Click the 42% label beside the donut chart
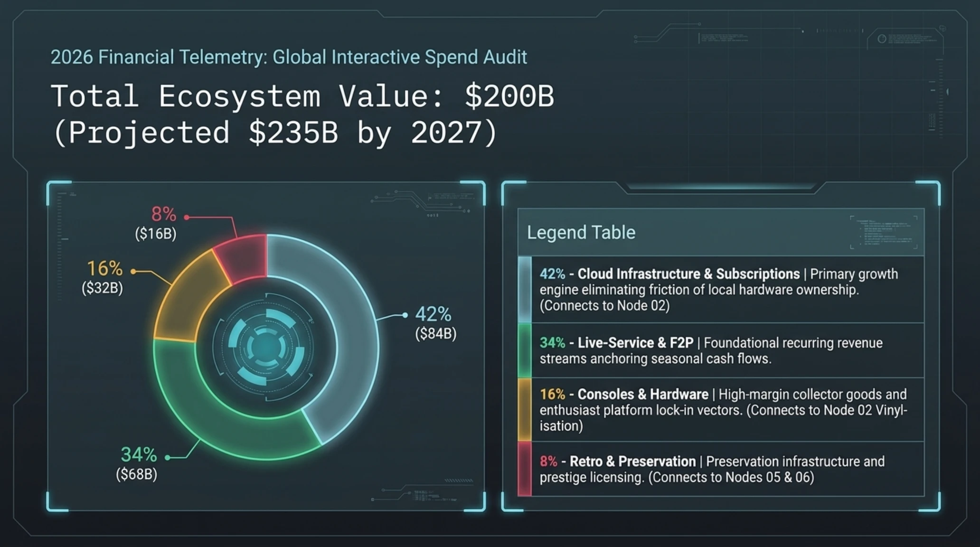This screenshot has width=980, height=547. 433,314
